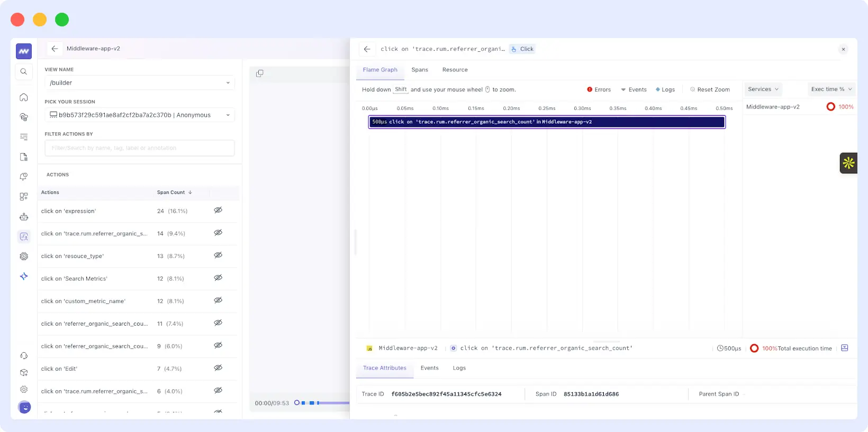Open the View Name /builder dropdown
This screenshot has height=432, width=868.
click(139, 83)
